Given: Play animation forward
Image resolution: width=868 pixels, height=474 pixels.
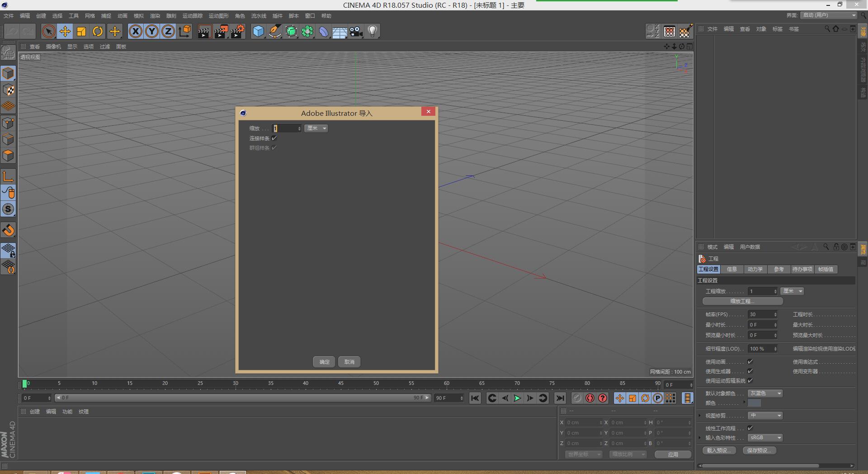Looking at the screenshot, I should [518, 398].
